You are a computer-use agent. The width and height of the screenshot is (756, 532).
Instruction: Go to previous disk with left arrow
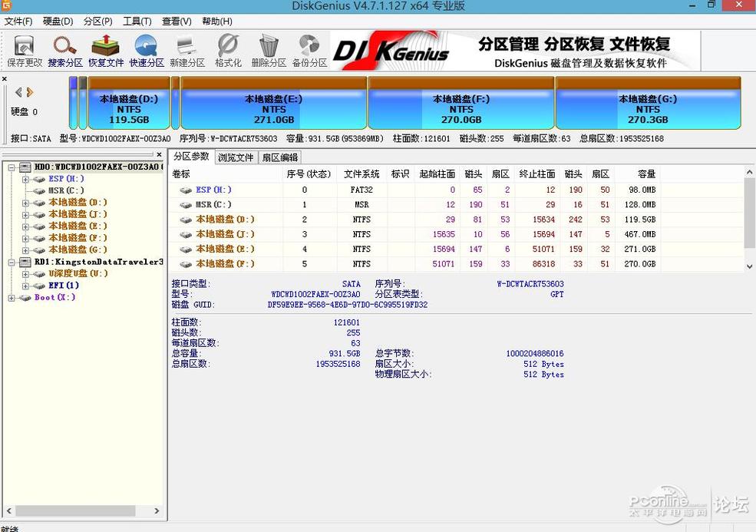tap(18, 92)
